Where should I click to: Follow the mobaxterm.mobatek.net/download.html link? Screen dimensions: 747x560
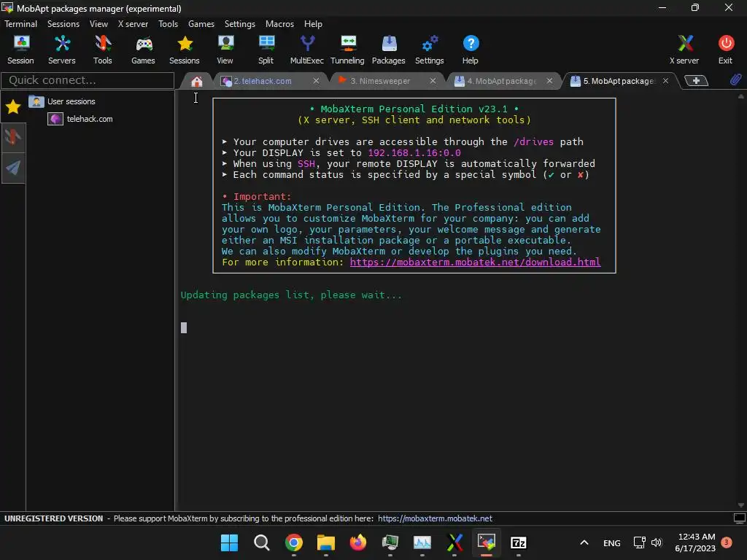[x=475, y=262]
